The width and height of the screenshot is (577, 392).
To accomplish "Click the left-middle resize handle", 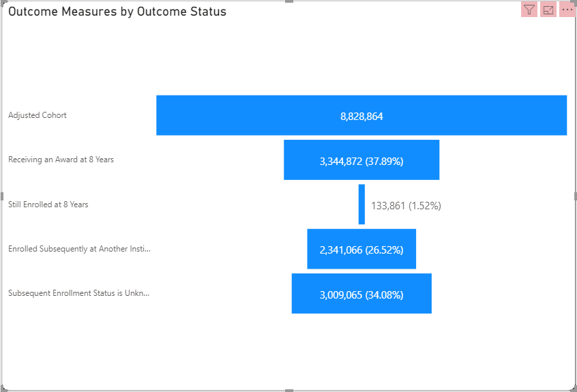I will [1, 196].
